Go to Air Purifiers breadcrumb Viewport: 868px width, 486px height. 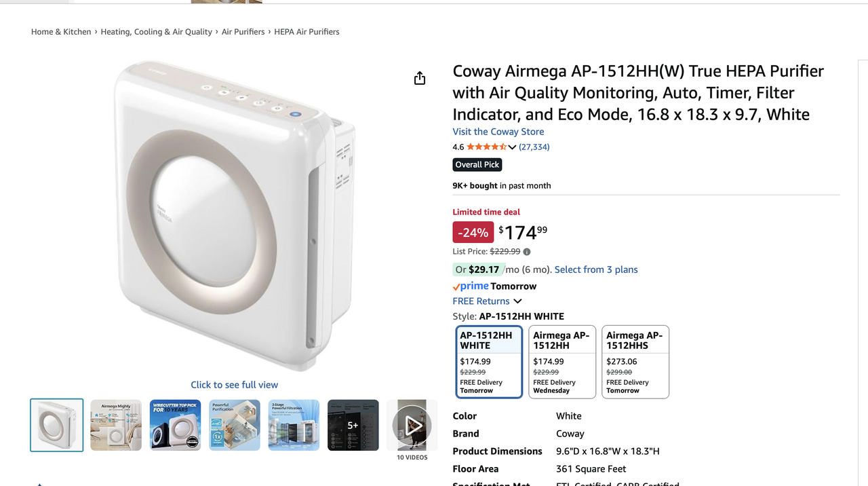click(243, 32)
